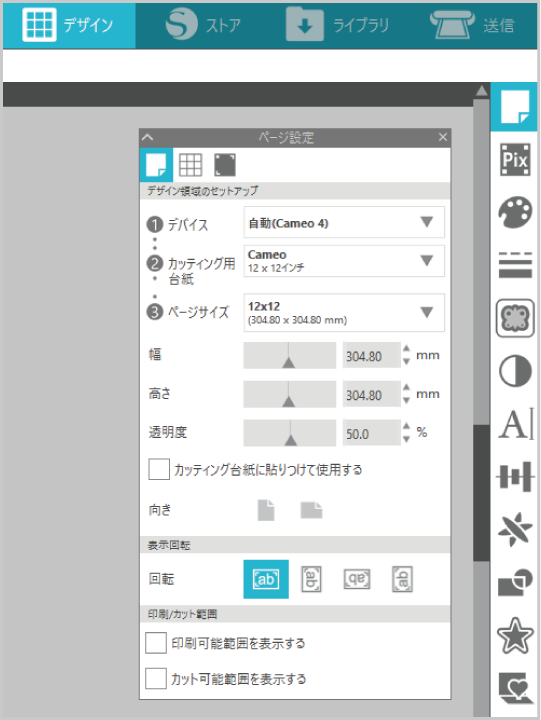This screenshot has width=541, height=720.
Task: Open the Trace panel icon
Action: click(x=515, y=318)
